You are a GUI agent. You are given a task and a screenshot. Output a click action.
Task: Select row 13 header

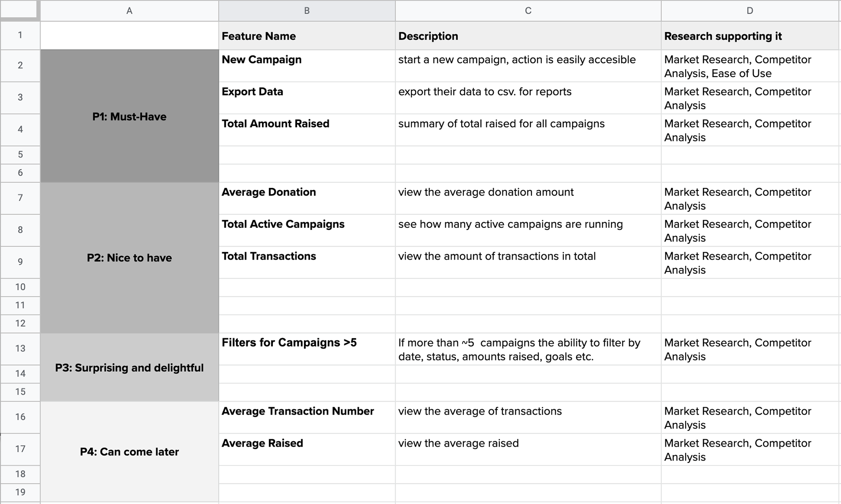pos(20,349)
